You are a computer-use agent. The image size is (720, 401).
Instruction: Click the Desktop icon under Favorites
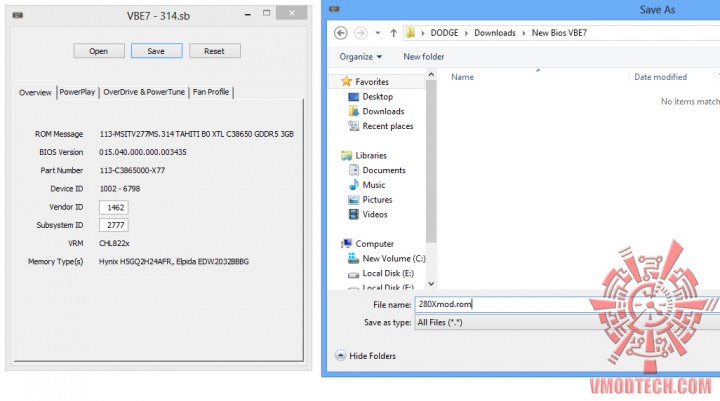353,97
